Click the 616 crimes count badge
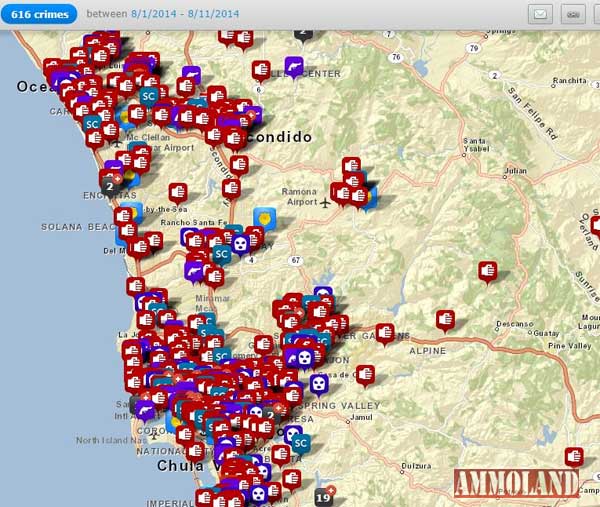Screen dimensions: 600x507 38,14
